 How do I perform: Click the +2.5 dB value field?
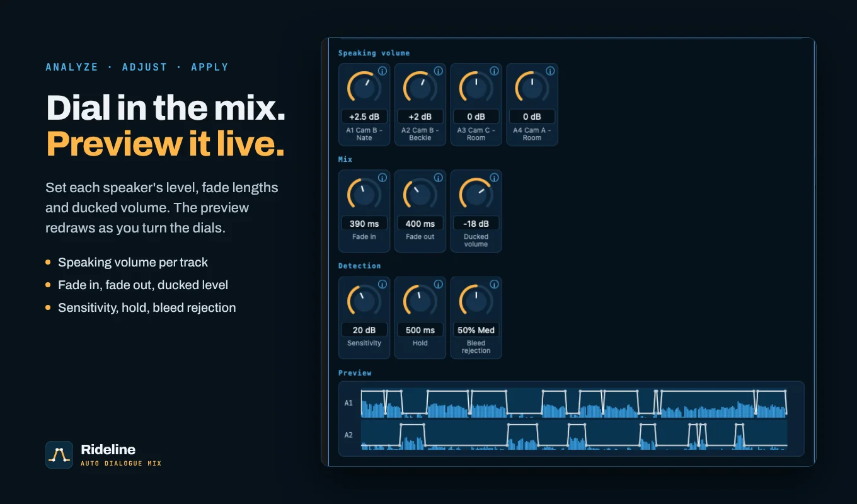point(364,117)
